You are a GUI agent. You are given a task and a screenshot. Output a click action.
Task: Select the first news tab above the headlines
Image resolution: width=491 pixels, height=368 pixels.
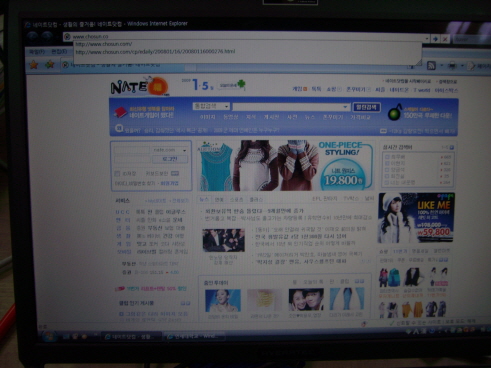click(204, 199)
